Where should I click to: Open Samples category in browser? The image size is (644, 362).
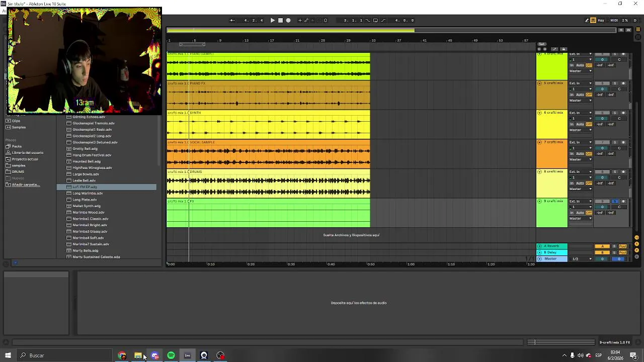pyautogui.click(x=19, y=127)
